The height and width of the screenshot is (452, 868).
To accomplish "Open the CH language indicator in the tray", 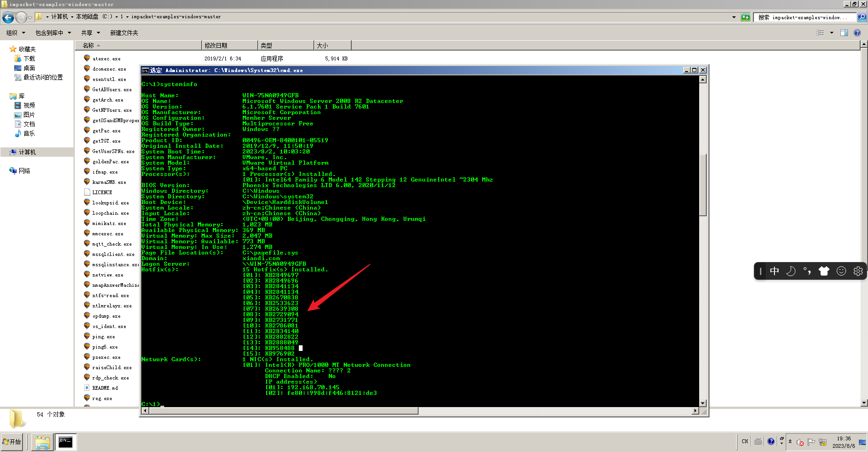I will point(745,442).
